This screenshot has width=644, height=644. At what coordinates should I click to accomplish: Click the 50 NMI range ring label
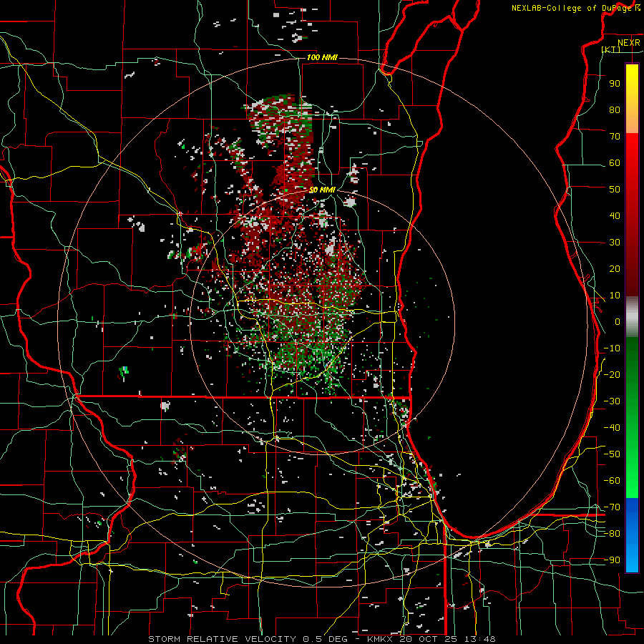point(323,190)
